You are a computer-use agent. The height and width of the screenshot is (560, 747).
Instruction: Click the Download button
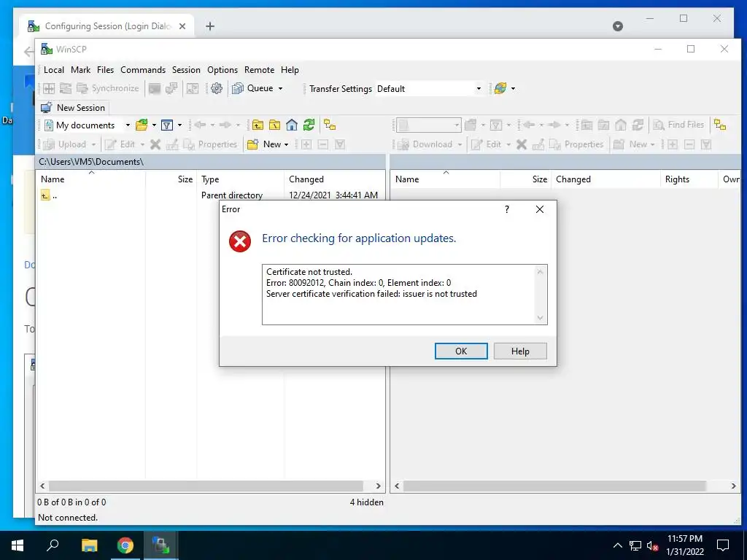[425, 144]
